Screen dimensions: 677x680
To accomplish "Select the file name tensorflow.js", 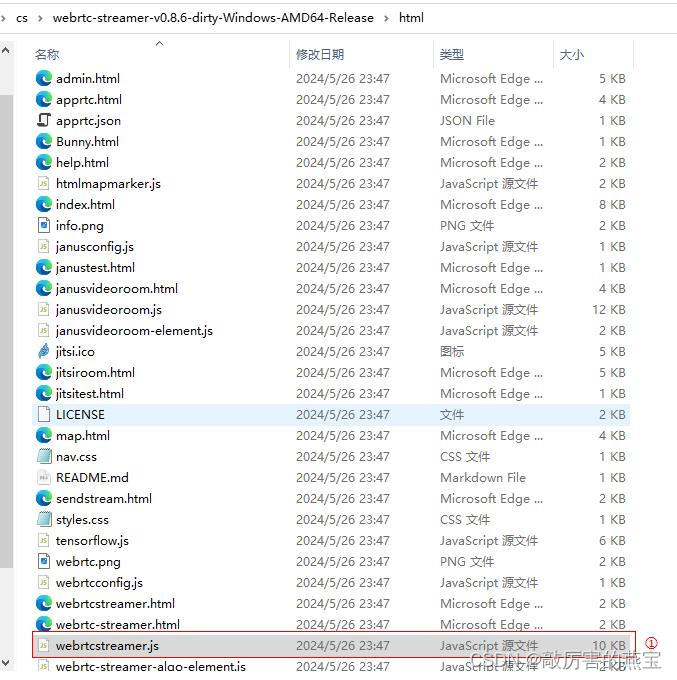I will (92, 541).
